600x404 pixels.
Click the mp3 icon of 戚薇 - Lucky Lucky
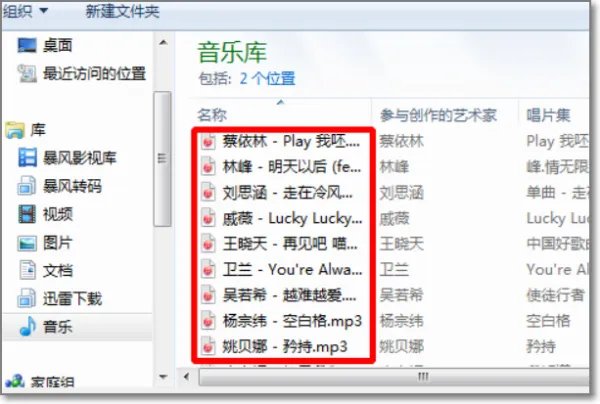click(x=208, y=218)
